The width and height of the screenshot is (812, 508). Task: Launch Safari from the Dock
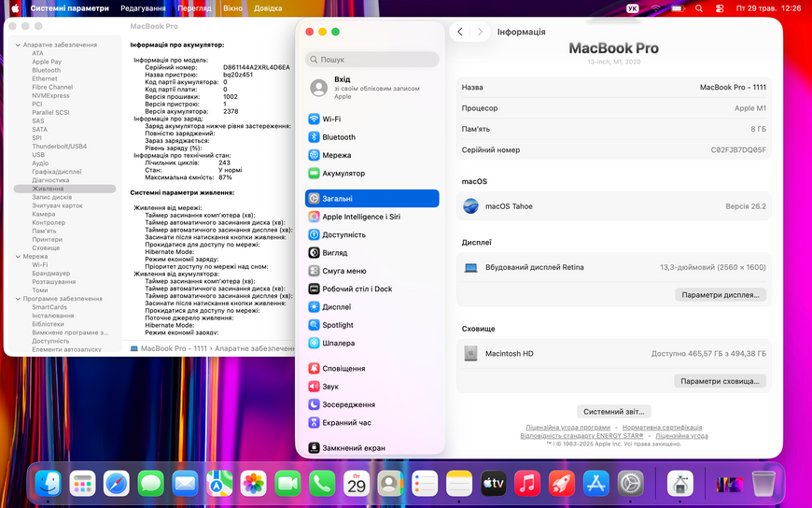coord(117,483)
